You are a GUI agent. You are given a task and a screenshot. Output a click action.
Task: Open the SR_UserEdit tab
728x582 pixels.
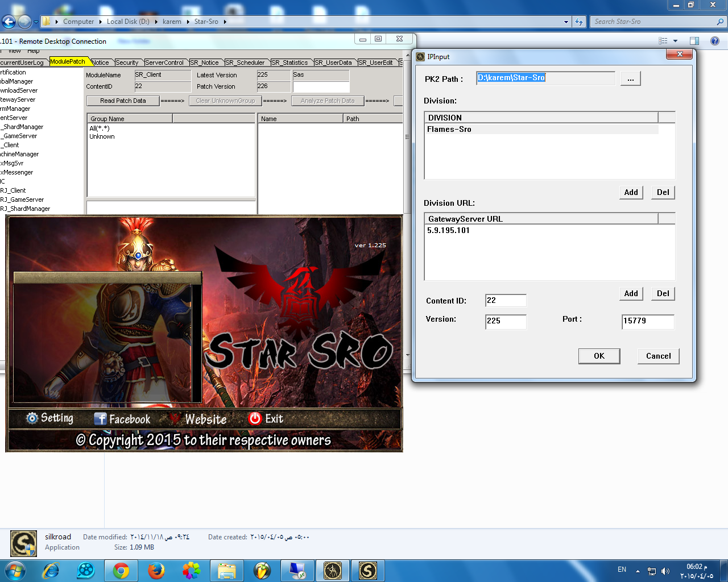tap(376, 63)
